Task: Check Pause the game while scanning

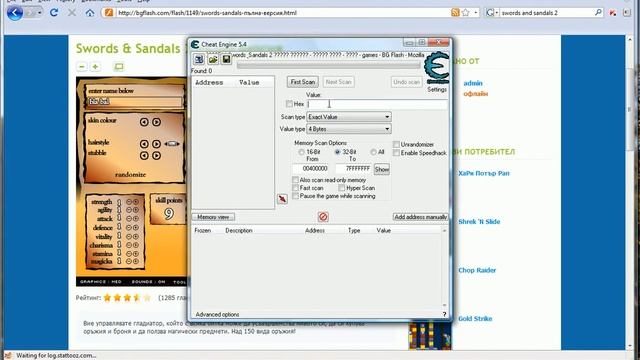Action: tap(295, 196)
